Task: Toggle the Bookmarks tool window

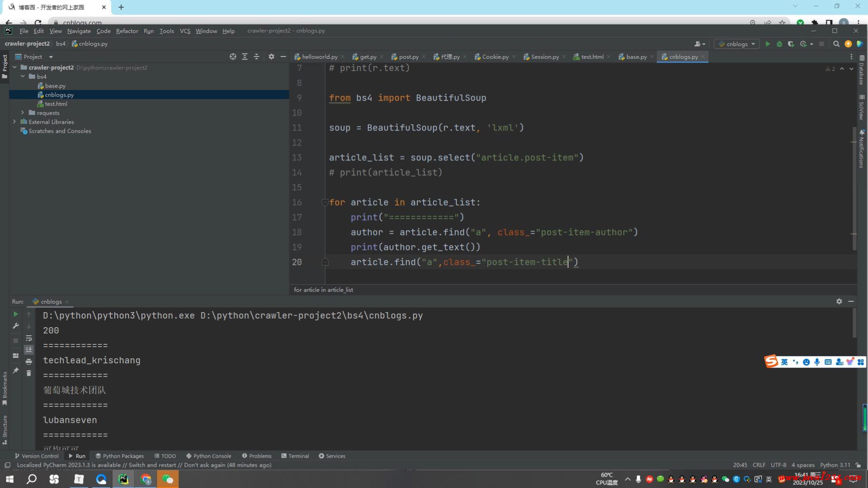Action: pyautogui.click(x=5, y=388)
